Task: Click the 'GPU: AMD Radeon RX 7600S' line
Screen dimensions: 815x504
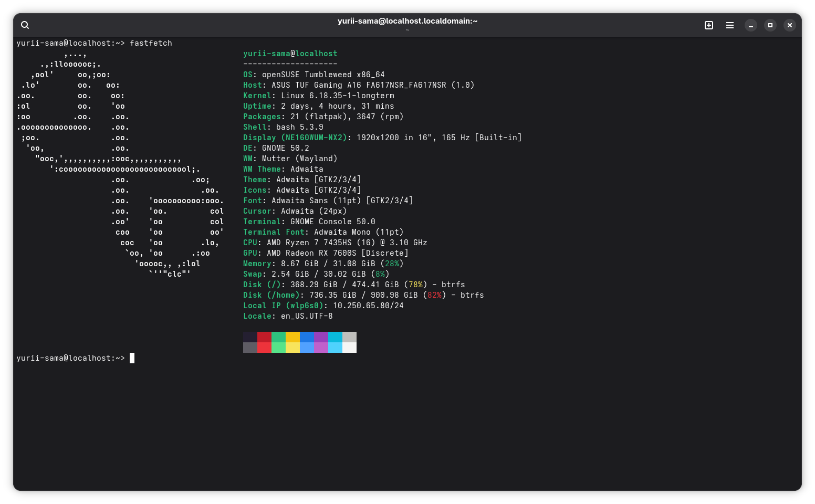Action: click(x=326, y=253)
